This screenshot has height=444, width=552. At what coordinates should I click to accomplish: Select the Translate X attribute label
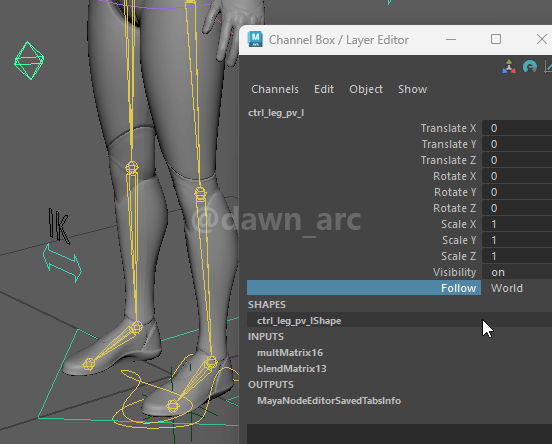[448, 128]
